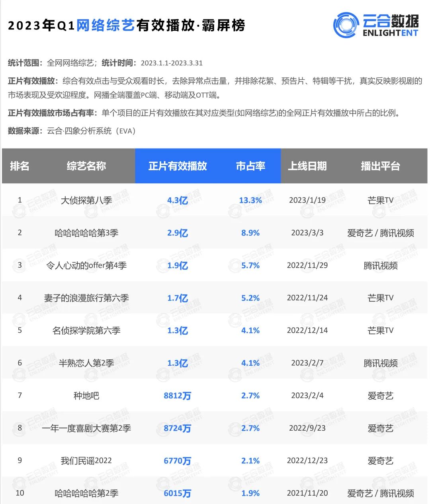430x504 pixels.
Task: Click 爱奇艺 platform in 种地吧 row
Action: click(380, 396)
